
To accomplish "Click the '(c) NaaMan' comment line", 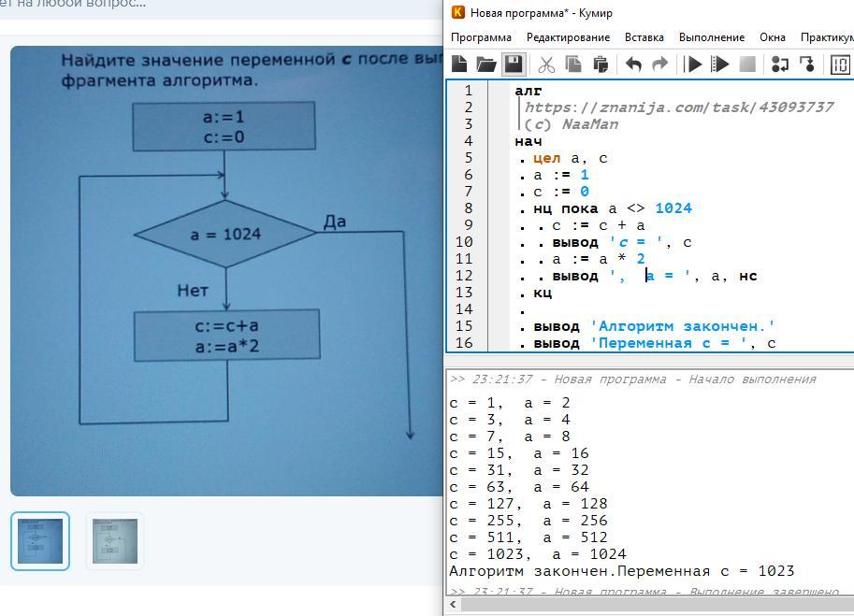I will [x=571, y=124].
